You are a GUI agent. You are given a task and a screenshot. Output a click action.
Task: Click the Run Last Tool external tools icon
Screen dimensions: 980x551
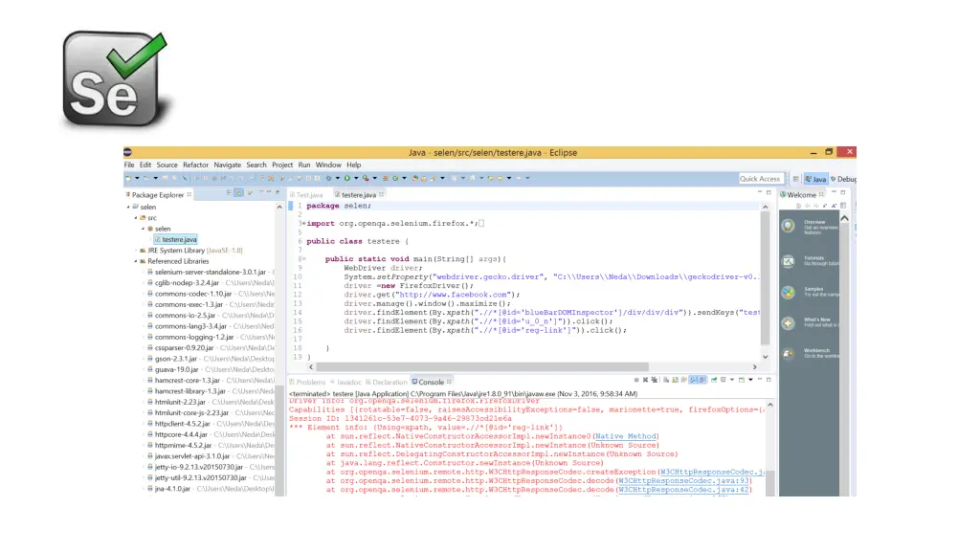(x=367, y=178)
